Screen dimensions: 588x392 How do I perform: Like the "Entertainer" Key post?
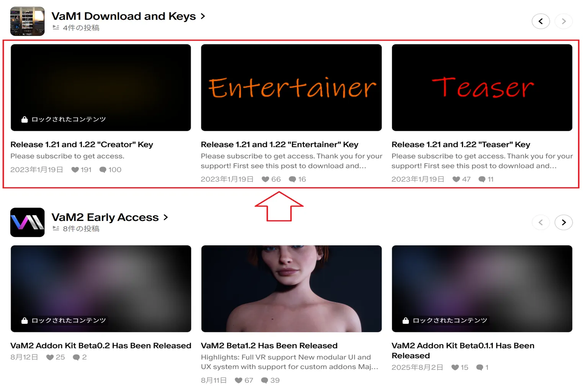(265, 179)
